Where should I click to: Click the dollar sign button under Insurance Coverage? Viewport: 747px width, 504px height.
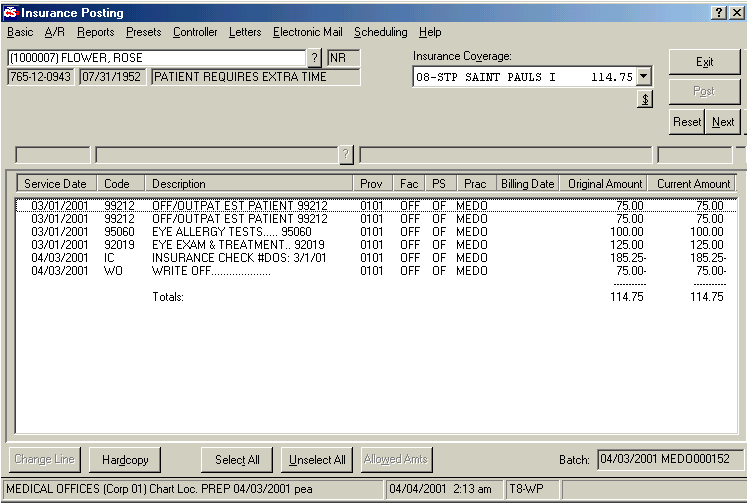[x=645, y=100]
